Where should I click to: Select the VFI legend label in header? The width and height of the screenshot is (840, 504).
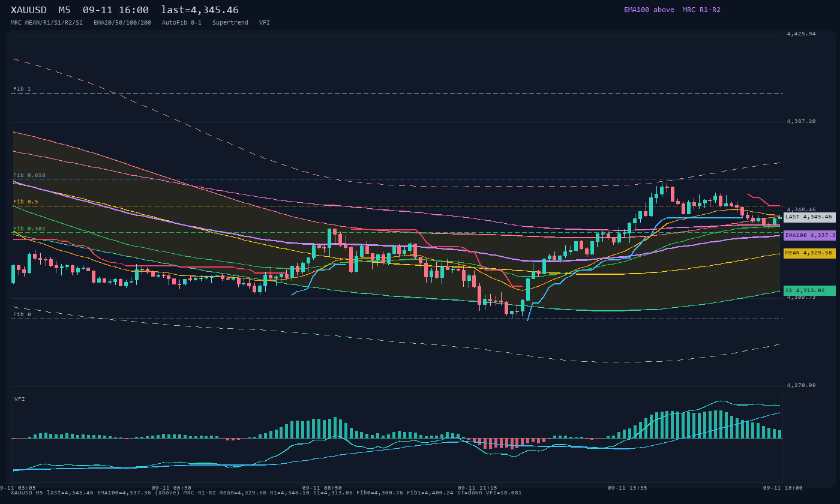point(265,23)
